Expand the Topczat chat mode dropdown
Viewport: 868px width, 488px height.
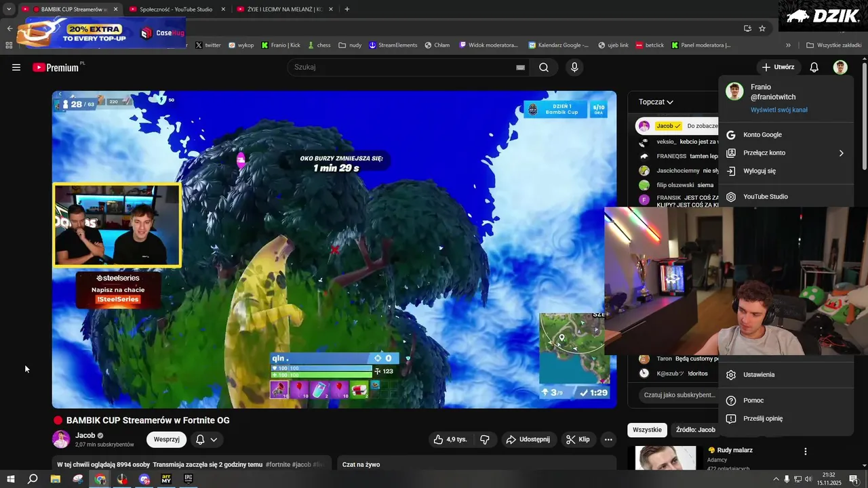click(656, 102)
